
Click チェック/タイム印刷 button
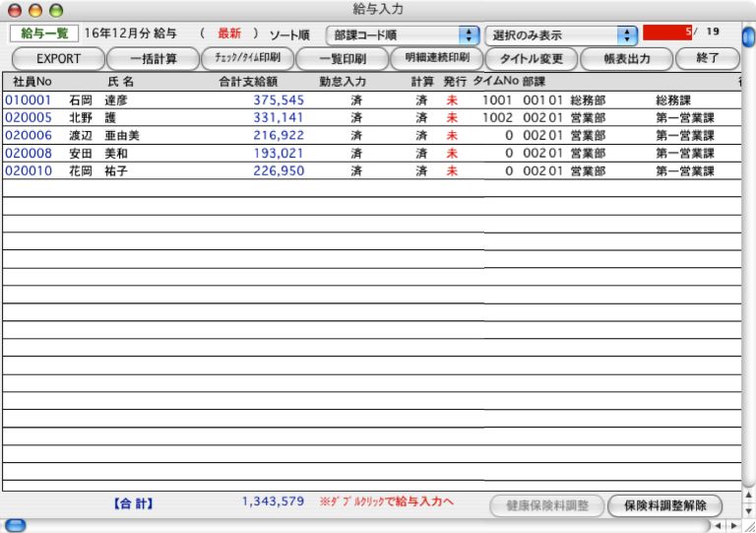click(x=247, y=57)
